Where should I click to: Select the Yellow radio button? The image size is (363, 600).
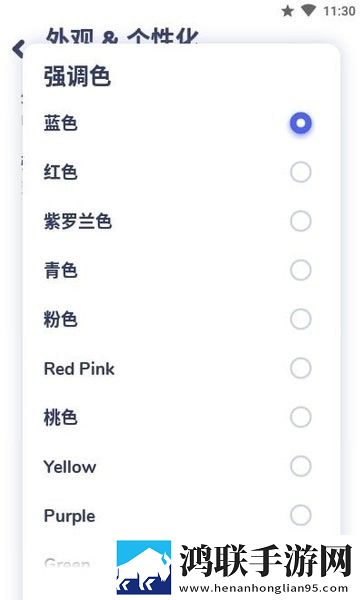[x=300, y=466]
